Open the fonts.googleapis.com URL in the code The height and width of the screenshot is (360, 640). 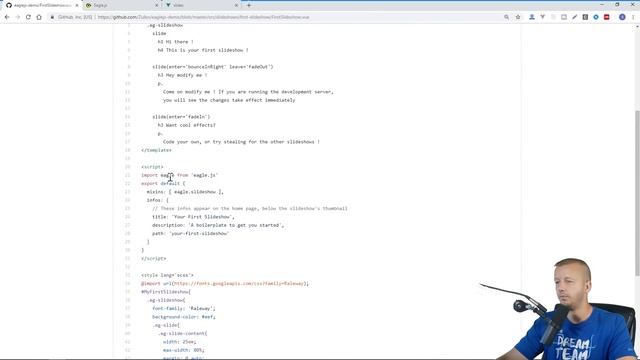tap(239, 283)
